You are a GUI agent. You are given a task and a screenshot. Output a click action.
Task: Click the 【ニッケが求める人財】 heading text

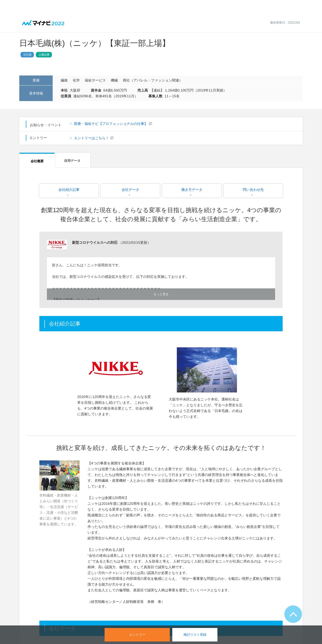(107, 550)
